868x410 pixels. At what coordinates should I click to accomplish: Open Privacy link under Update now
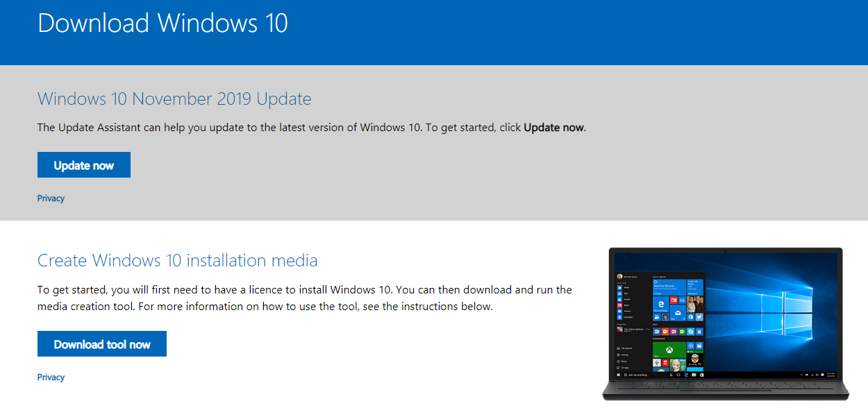click(51, 198)
